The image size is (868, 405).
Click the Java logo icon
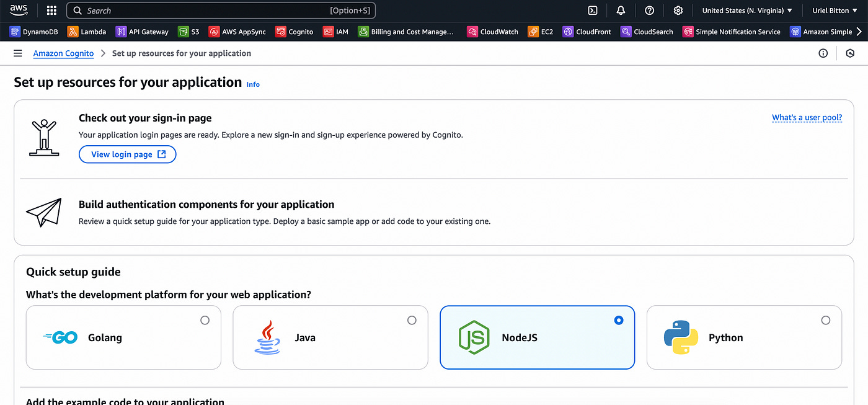267,337
